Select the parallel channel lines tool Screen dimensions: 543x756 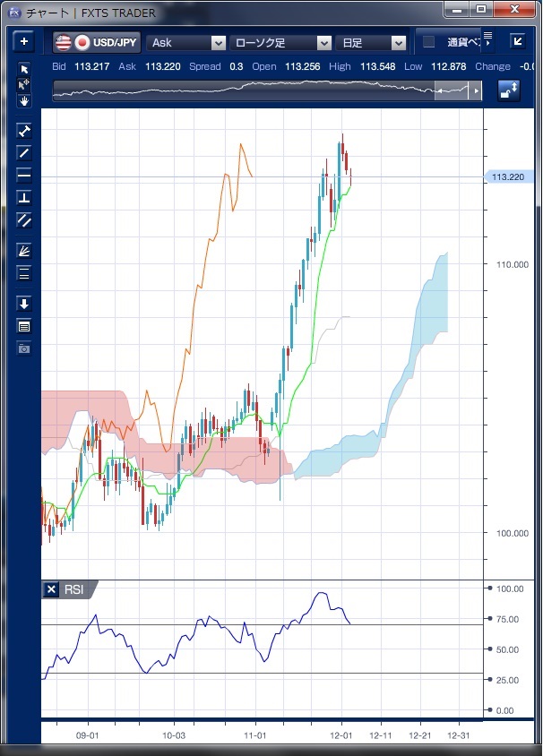[x=24, y=219]
